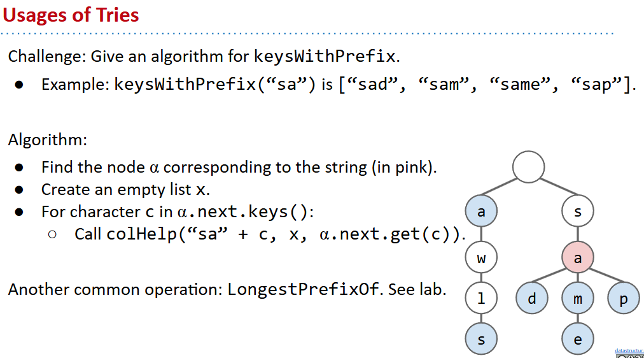
Task: Click the bottom blue 's' leaf node
Action: (481, 339)
